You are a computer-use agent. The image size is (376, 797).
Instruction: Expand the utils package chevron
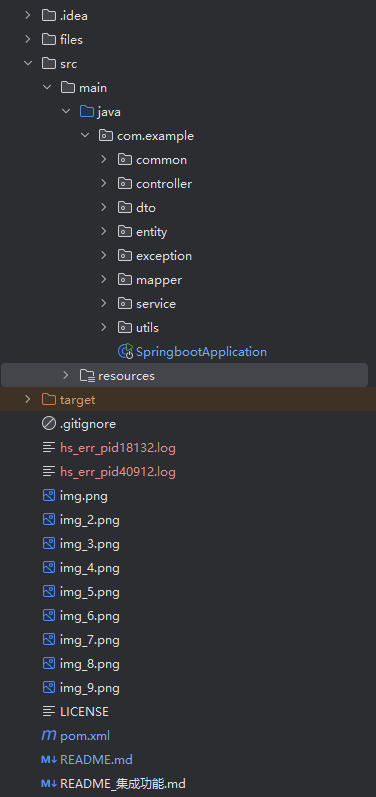pos(104,327)
